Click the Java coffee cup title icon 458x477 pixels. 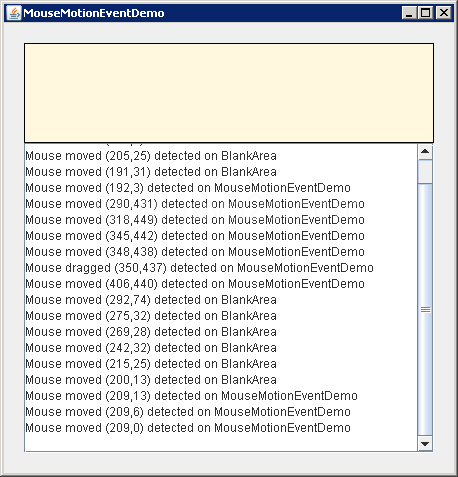(x=14, y=13)
